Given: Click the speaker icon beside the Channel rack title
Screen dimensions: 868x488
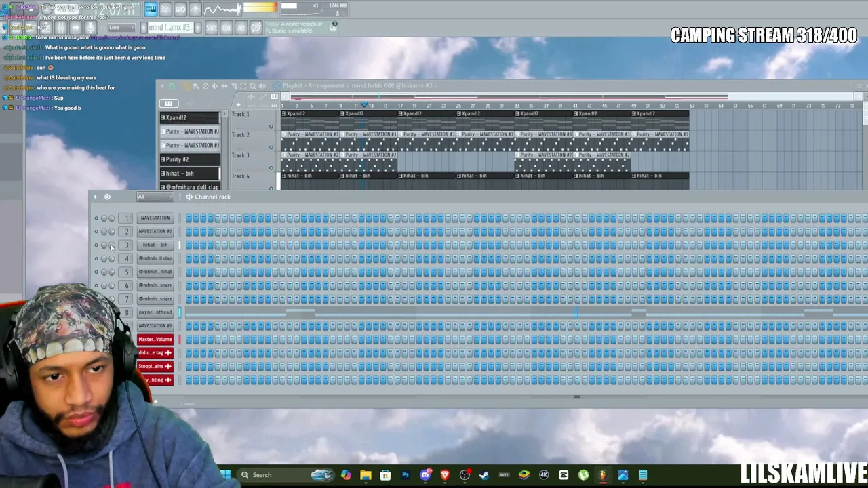Looking at the screenshot, I should coord(189,197).
